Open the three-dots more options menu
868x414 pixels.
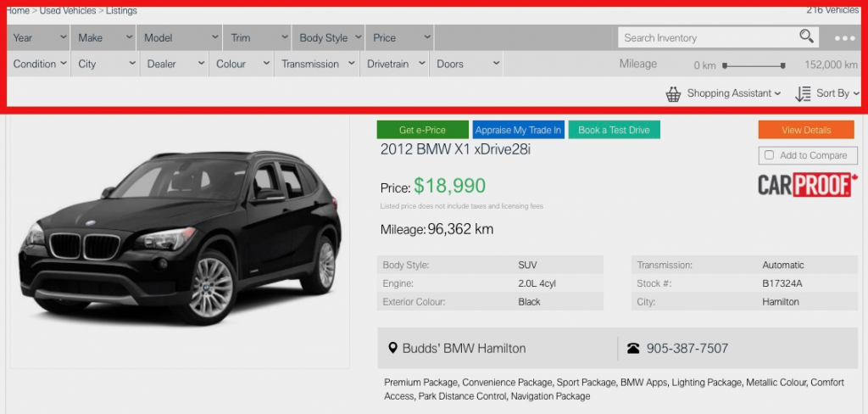845,38
